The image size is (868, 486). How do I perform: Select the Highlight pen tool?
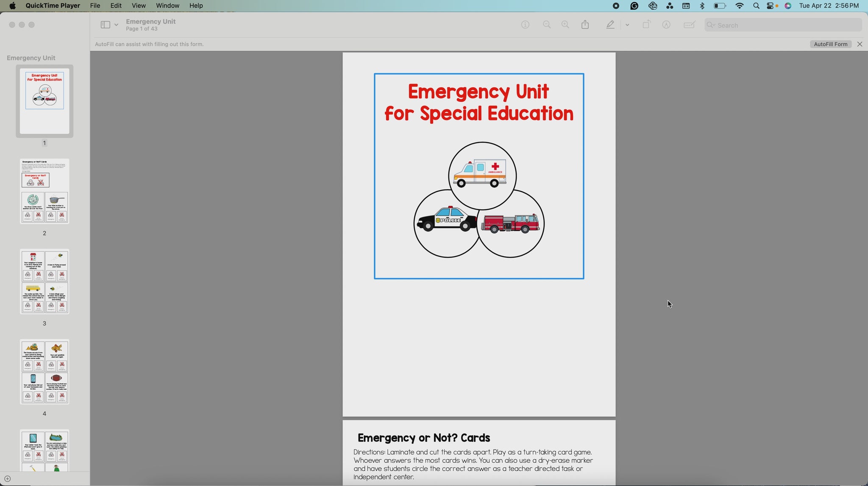610,25
